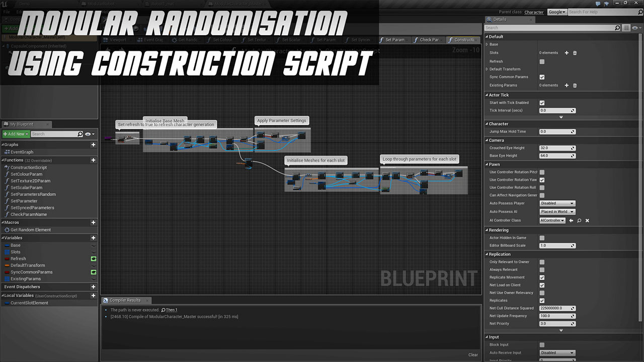Screen dimensions: 644x362
Task: Adjust Crouched Eye Height spinner value
Action: tap(557, 148)
